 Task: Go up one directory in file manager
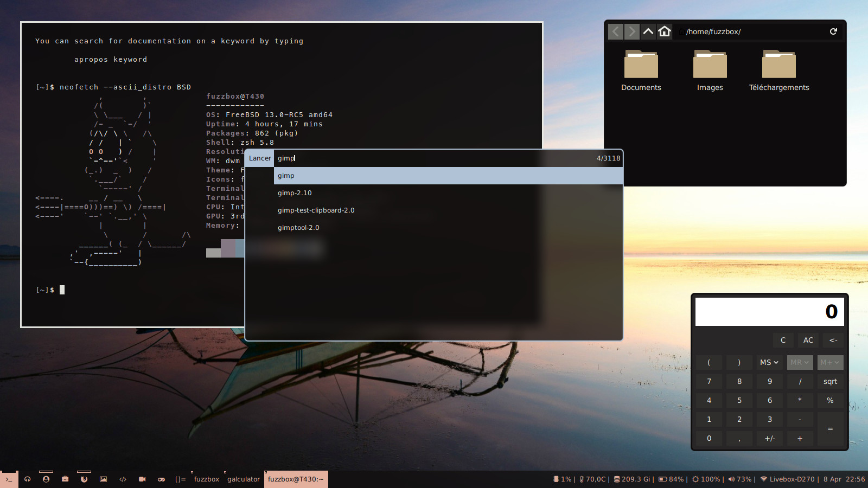(648, 31)
